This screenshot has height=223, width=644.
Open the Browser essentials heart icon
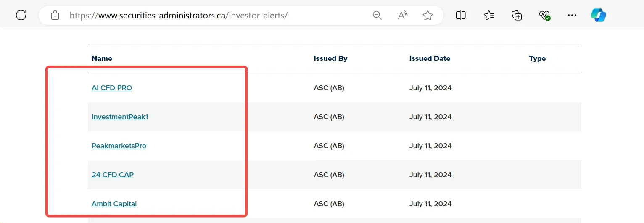544,16
